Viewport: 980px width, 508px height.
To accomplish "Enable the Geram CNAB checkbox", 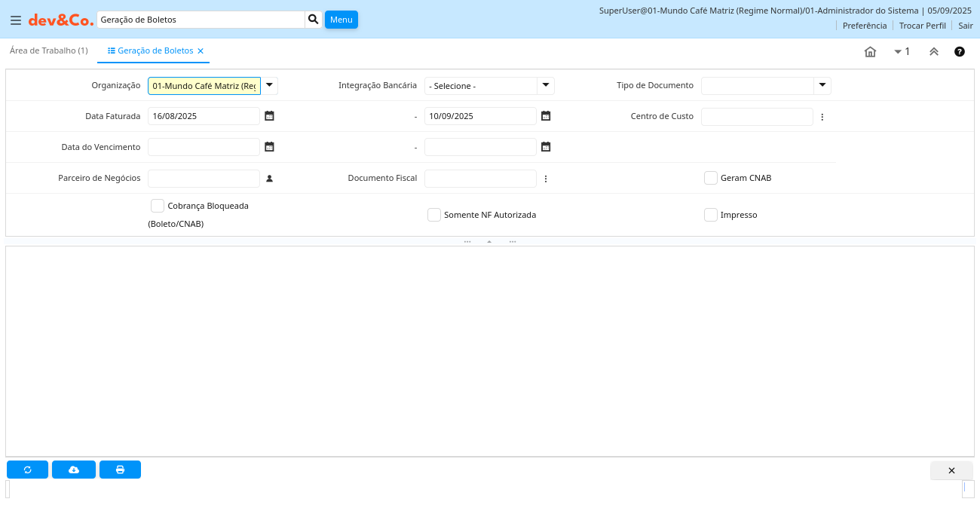I will [x=710, y=178].
